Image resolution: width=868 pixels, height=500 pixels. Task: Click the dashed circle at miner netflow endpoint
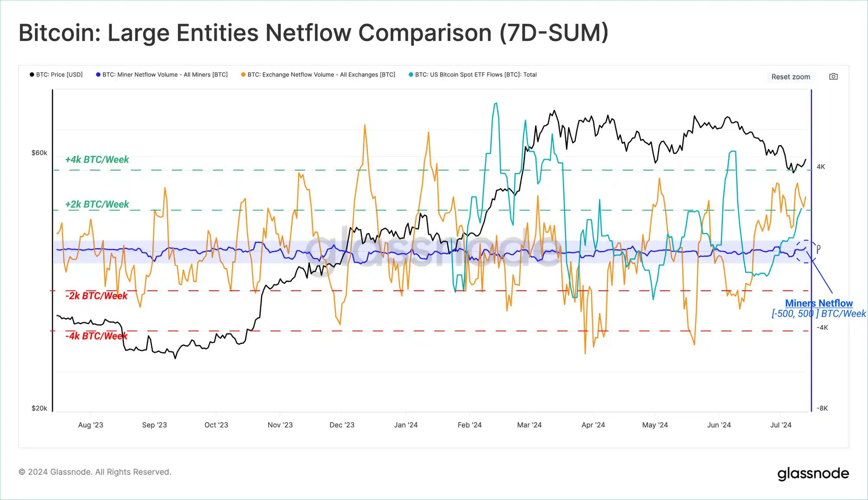pyautogui.click(x=806, y=251)
